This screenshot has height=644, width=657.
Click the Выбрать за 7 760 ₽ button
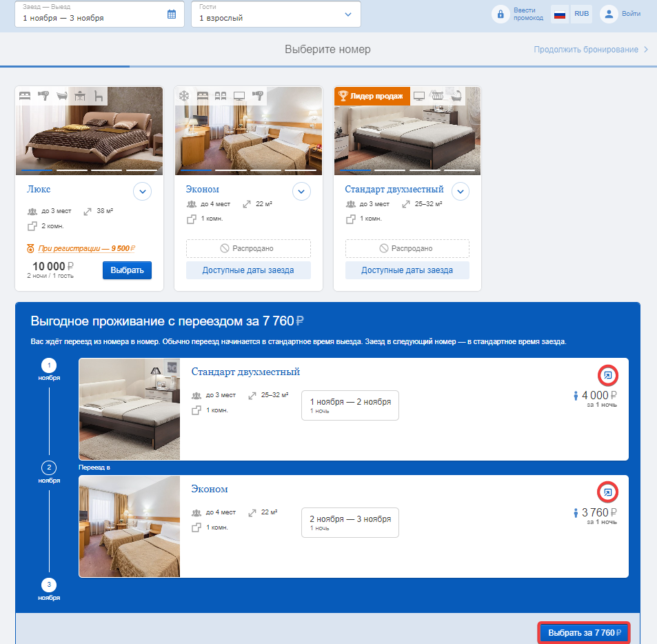click(x=584, y=633)
